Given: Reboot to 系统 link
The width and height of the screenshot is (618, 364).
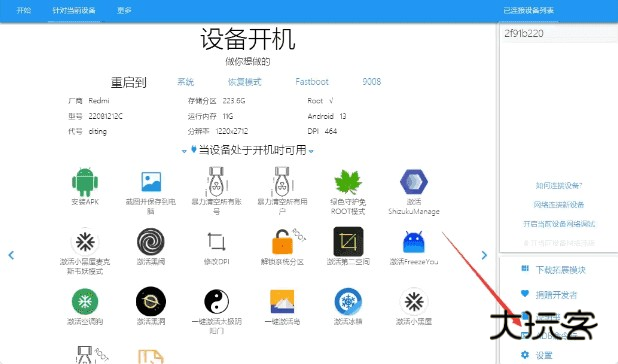Looking at the screenshot, I should (186, 82).
